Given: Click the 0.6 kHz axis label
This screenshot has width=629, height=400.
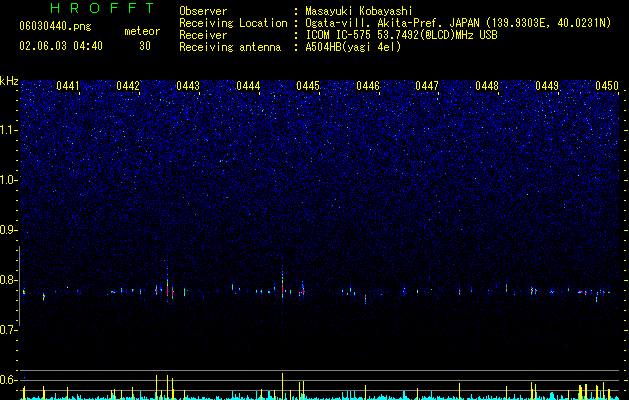Looking at the screenshot, I should click(x=9, y=380).
